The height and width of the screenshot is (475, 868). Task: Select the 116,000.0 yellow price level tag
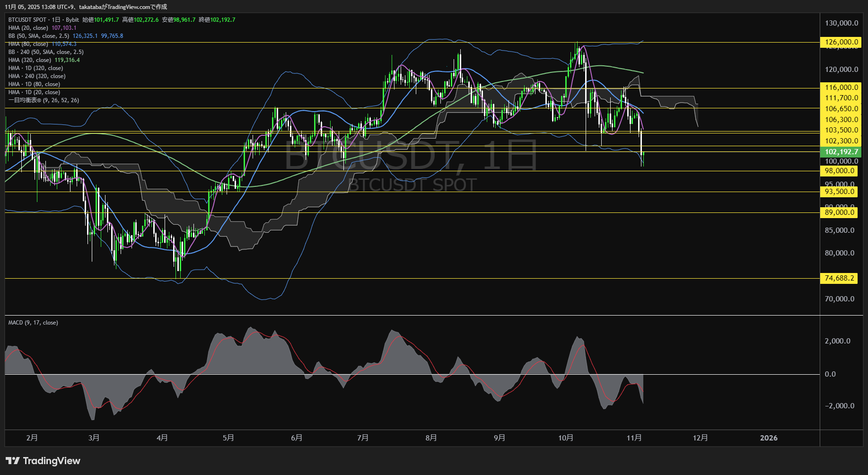click(x=841, y=88)
